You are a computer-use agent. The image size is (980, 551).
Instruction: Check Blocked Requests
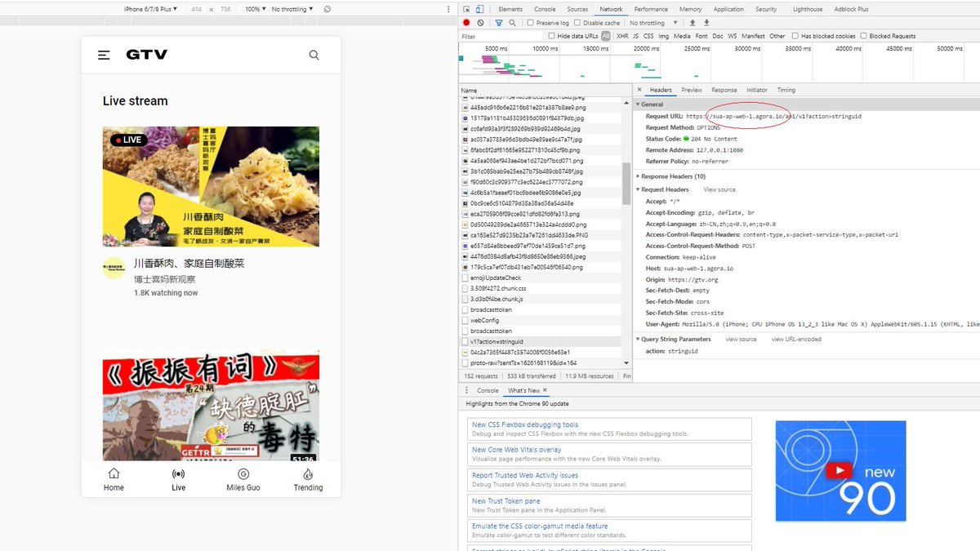(x=863, y=36)
